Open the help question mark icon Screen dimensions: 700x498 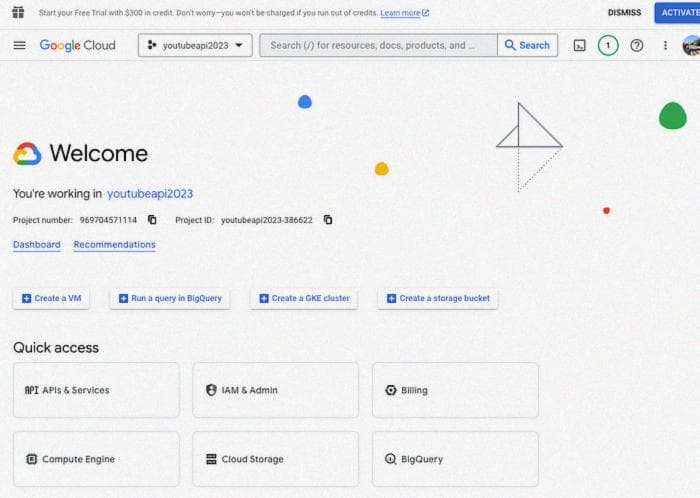point(636,45)
